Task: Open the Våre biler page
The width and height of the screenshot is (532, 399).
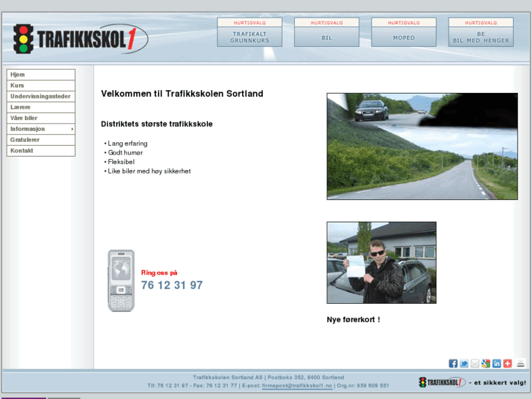Action: click(41, 118)
